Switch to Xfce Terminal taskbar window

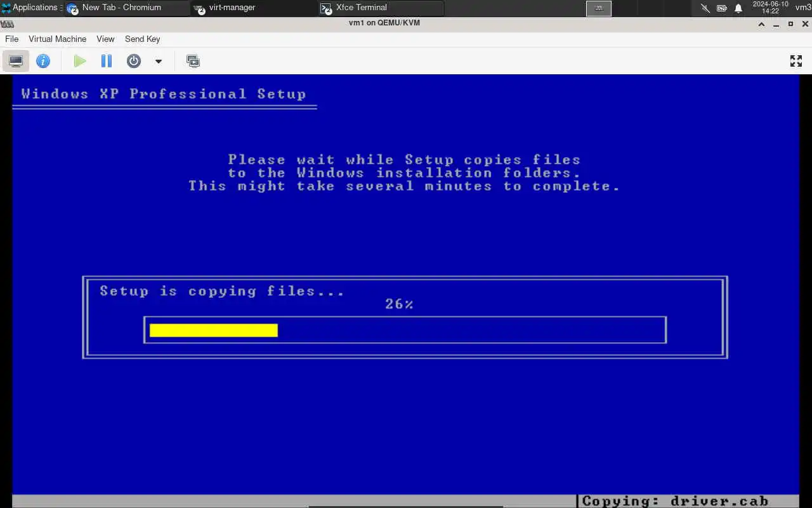381,8
